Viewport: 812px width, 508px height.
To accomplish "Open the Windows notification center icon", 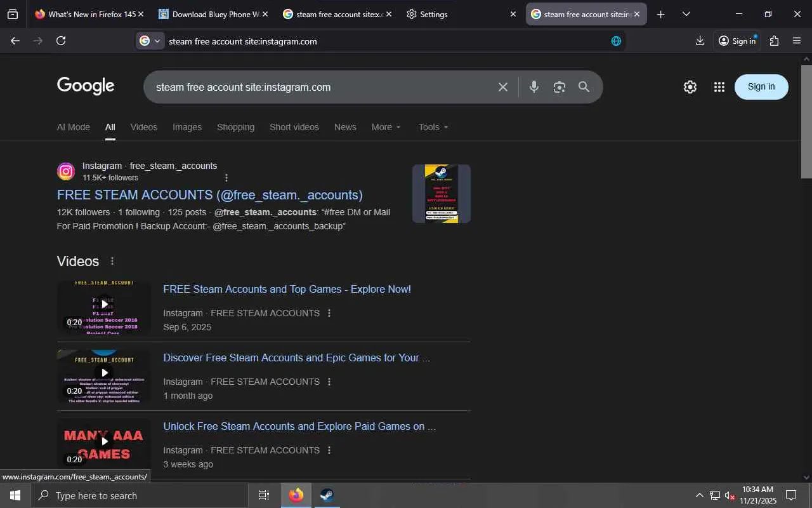I will pos(791,495).
